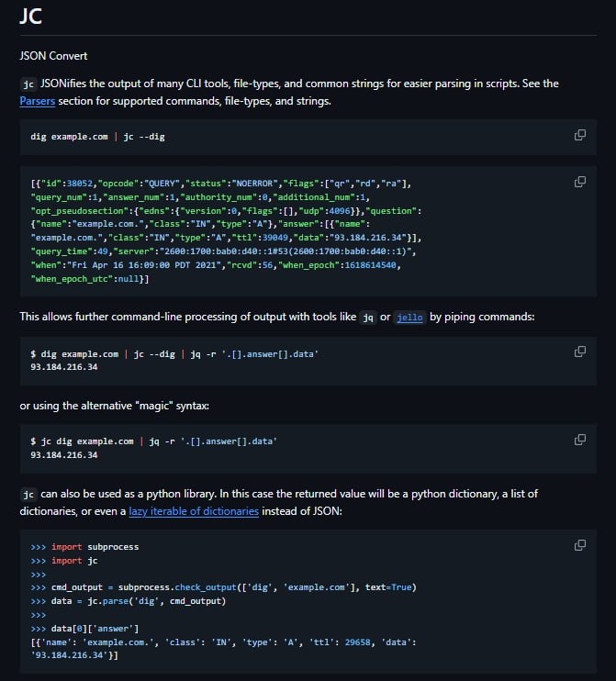Click inside the 'dig example.com | jc --dig' code
This screenshot has width=616, height=681.
pyautogui.click(x=97, y=136)
